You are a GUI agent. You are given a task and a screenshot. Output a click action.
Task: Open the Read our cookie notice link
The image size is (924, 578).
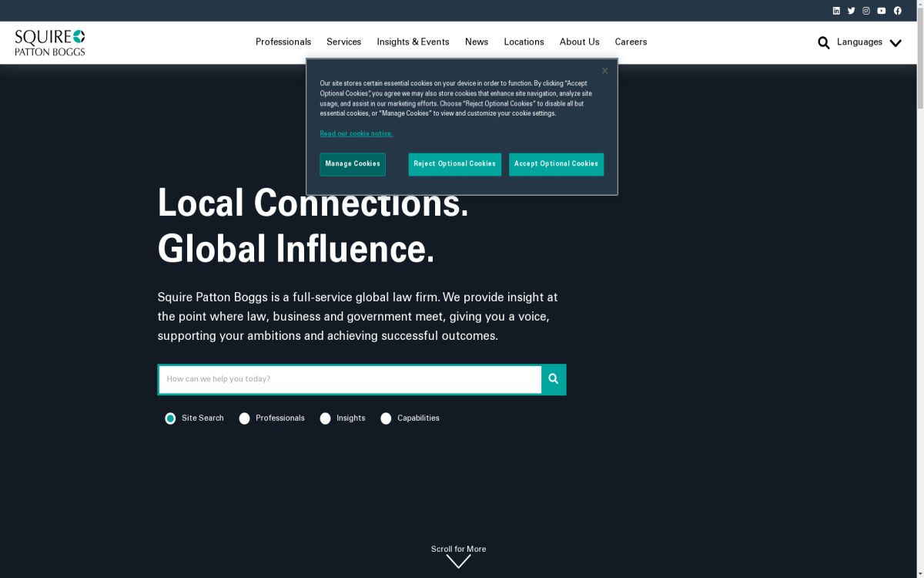pos(357,134)
